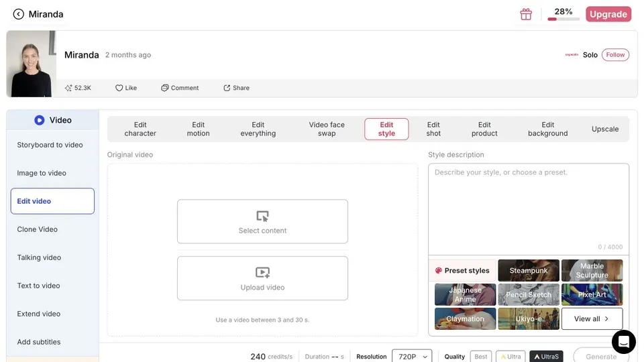This screenshot has width=644, height=362.
Task: Click the Follow button
Action: (615, 54)
